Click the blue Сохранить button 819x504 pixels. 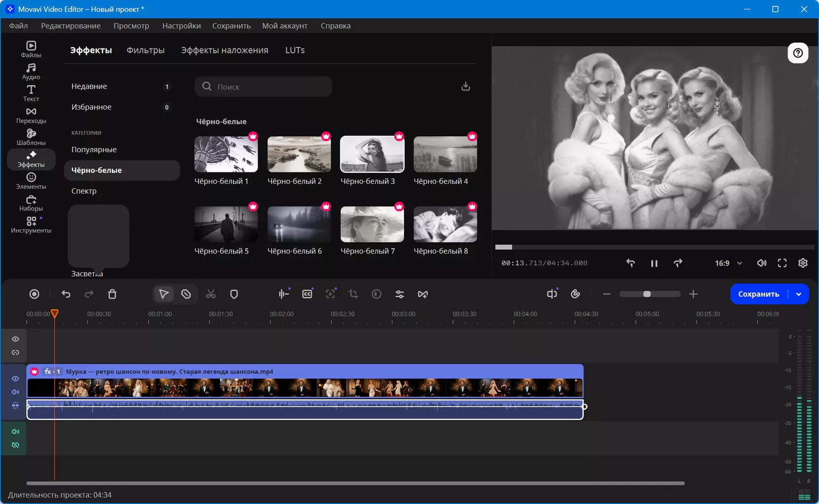(x=759, y=294)
